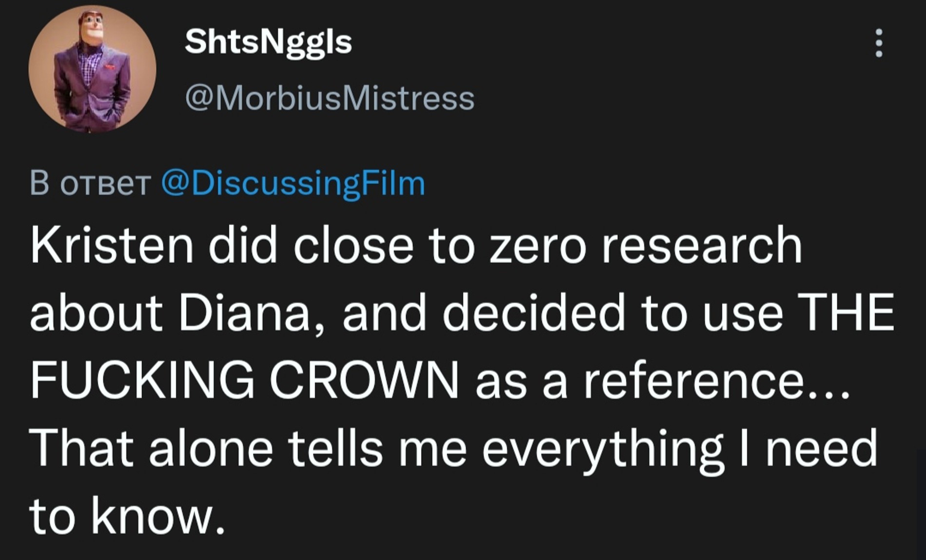Click the word "decided" in the tweet
The image size is (926, 560).
[534, 313]
